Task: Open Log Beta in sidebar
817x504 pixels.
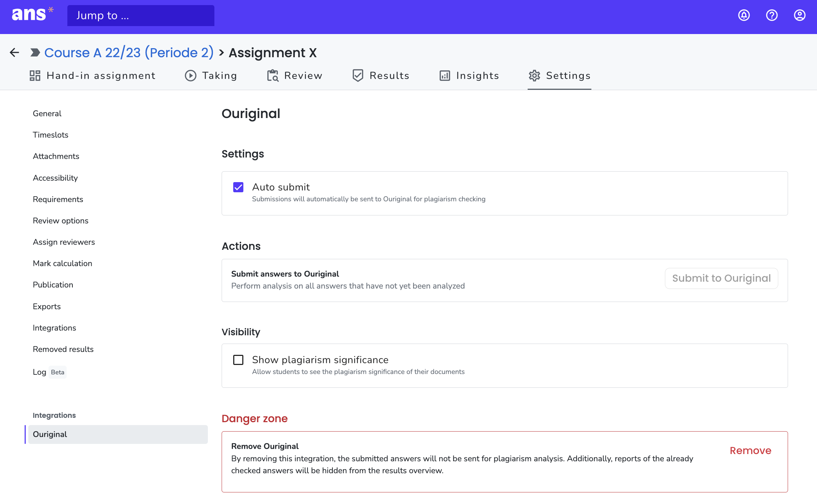Action: click(x=49, y=372)
